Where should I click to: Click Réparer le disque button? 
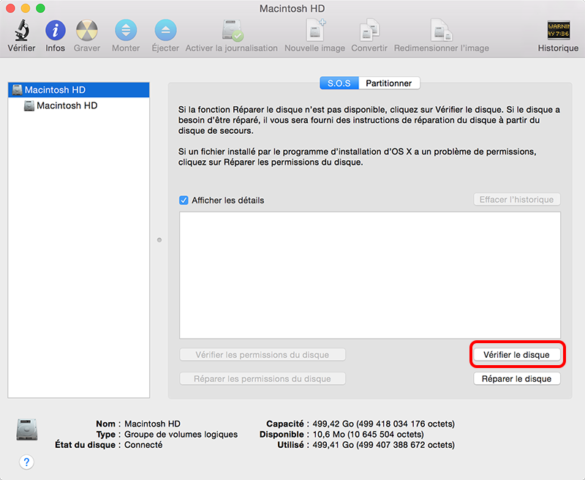tap(517, 379)
